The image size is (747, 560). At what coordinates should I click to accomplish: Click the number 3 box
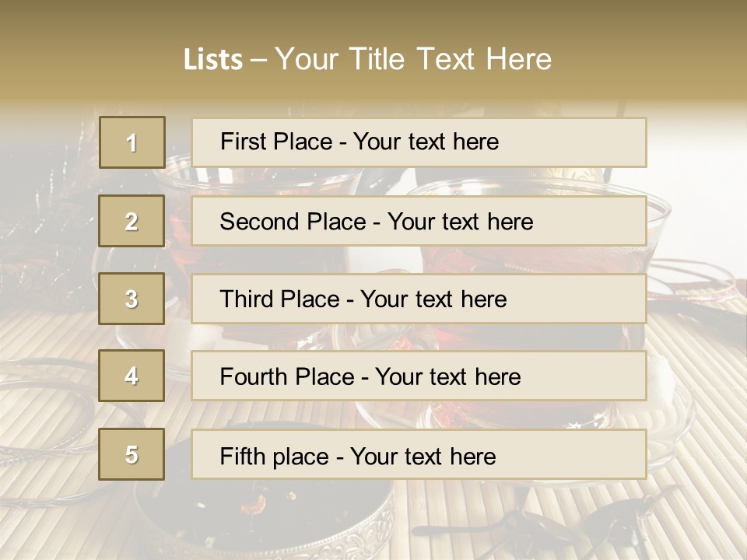click(132, 299)
